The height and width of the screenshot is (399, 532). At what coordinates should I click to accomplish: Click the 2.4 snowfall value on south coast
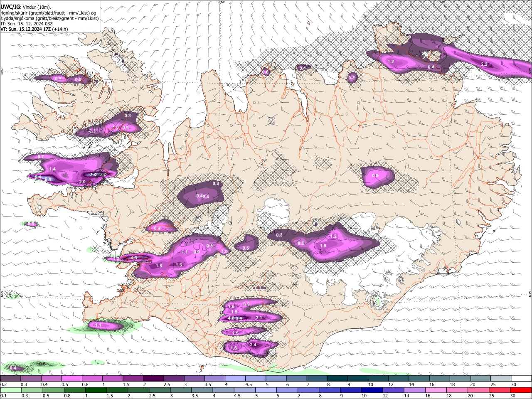point(253,345)
